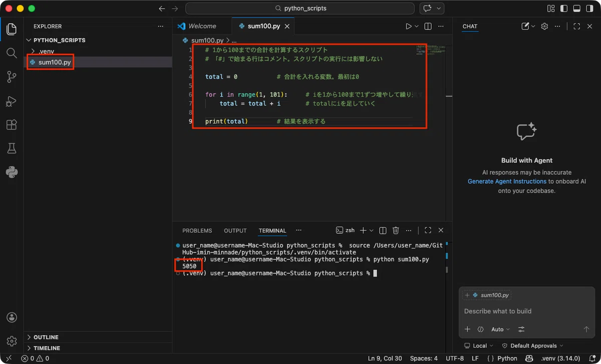This screenshot has width=601, height=364.
Task: Maximize the terminal panel size
Action: 428,230
